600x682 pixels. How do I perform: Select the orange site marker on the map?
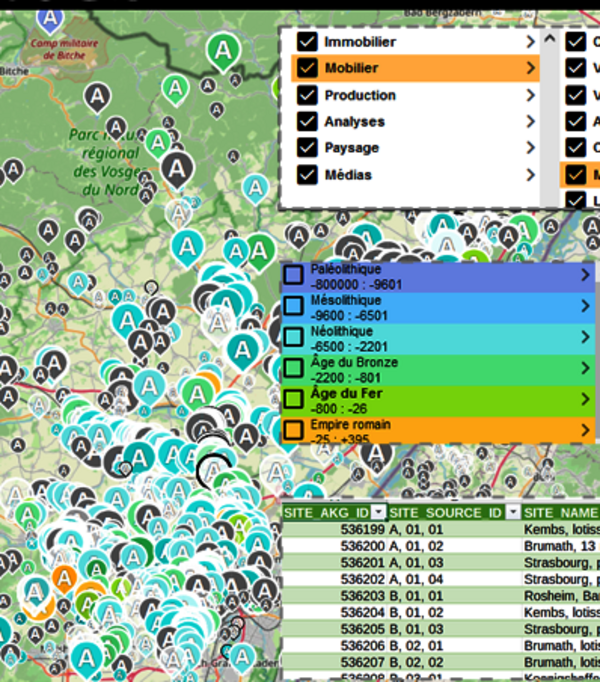tap(64, 580)
